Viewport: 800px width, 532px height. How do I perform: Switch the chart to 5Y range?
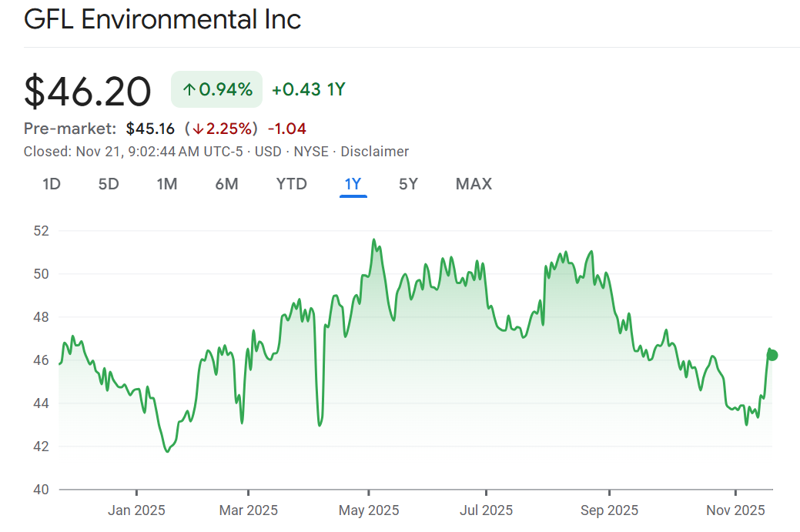point(408,184)
